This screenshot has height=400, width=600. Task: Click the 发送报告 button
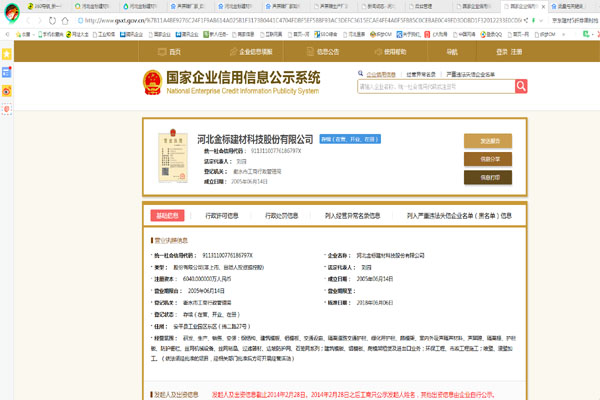pos(488,140)
